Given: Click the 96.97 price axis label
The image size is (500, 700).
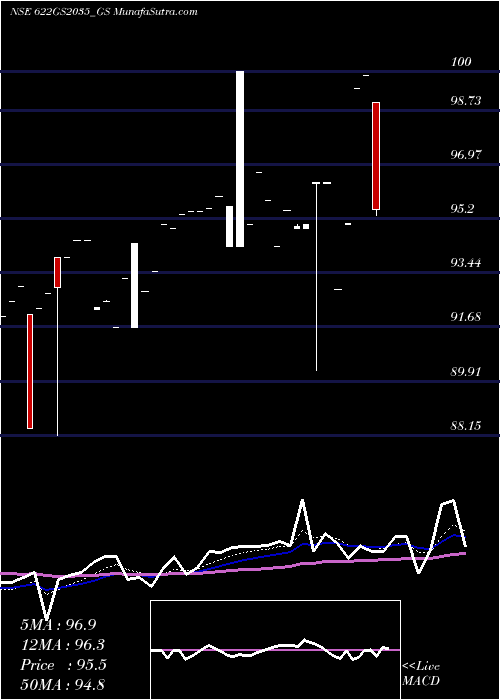Looking at the screenshot, I should pyautogui.click(x=466, y=155).
